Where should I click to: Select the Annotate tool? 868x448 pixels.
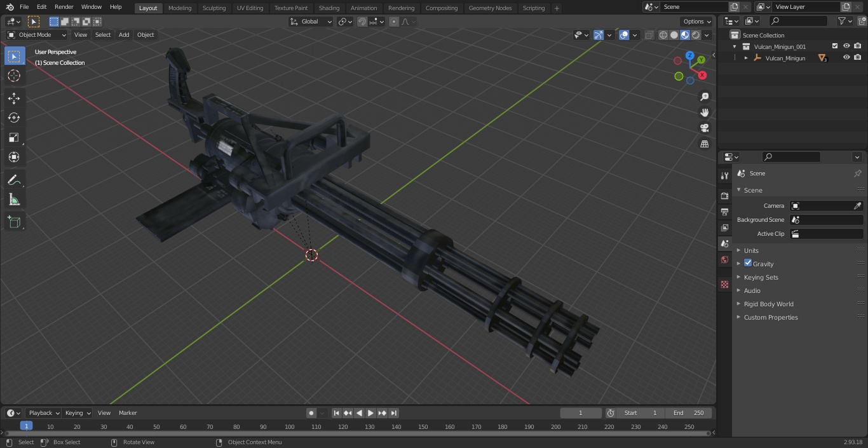tap(14, 180)
